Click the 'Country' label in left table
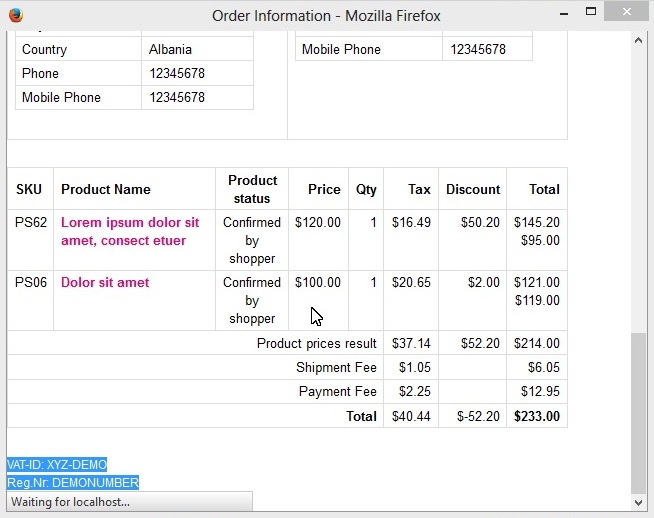Viewport: 654px width, 518px height. (x=44, y=50)
